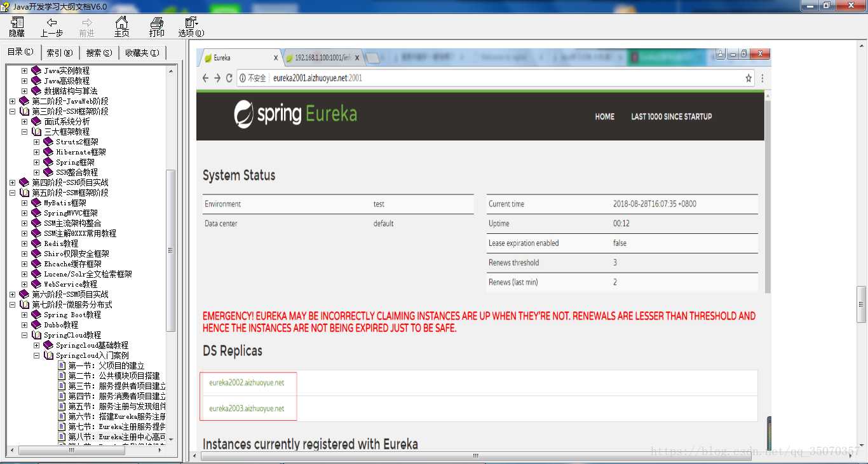The height and width of the screenshot is (464, 868).
Task: Click the book icon beside Dubbo教程
Action: pos(36,325)
